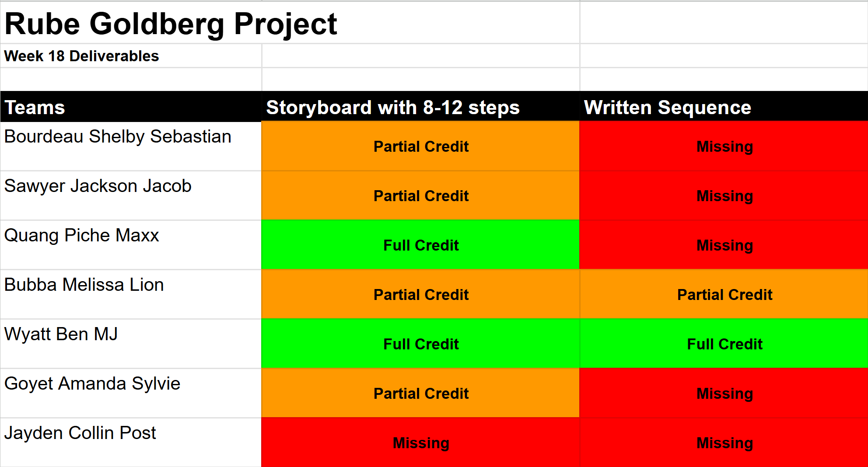Image resolution: width=868 pixels, height=467 pixels.
Task: Click the Bubba Melissa Lion team cell
Action: tap(84, 285)
